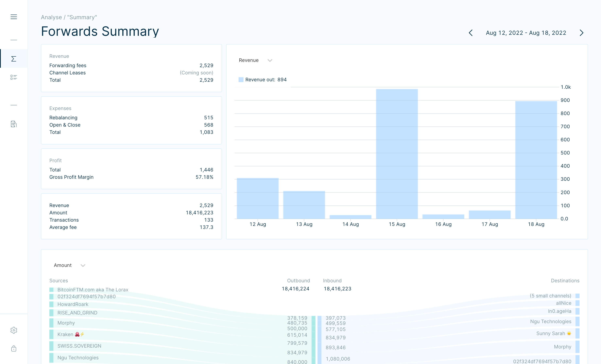Screen dimensions: 601x364
Task: Select Kraken in Sources list
Action: [65, 334]
